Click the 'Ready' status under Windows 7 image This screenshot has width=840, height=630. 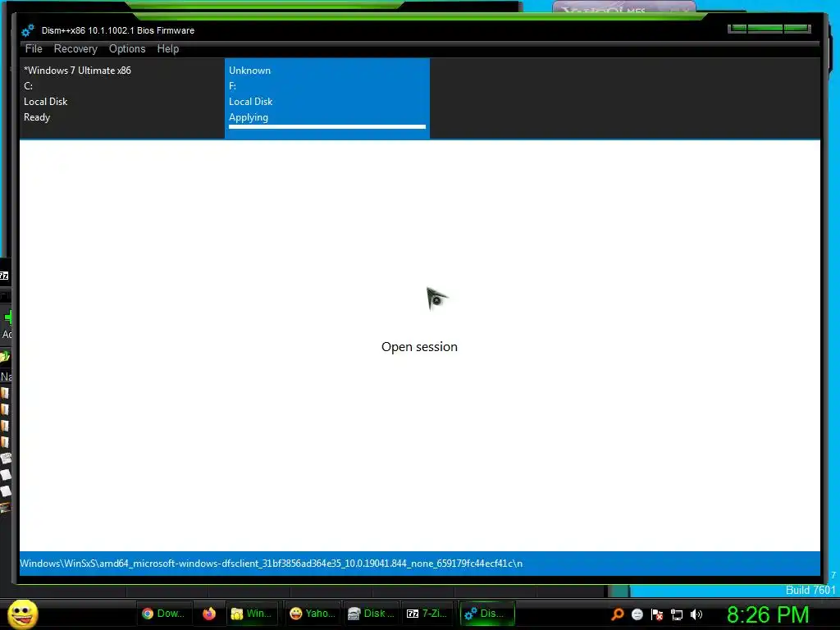[x=37, y=117]
